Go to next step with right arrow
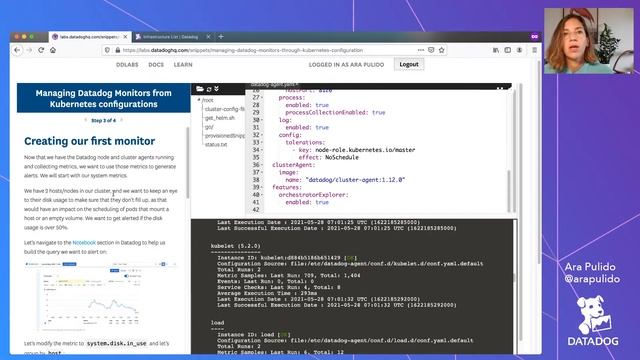The image size is (640, 360). [121, 120]
